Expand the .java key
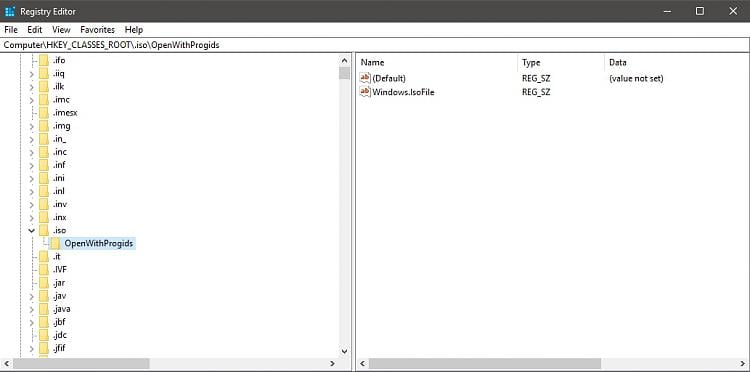 click(x=32, y=309)
